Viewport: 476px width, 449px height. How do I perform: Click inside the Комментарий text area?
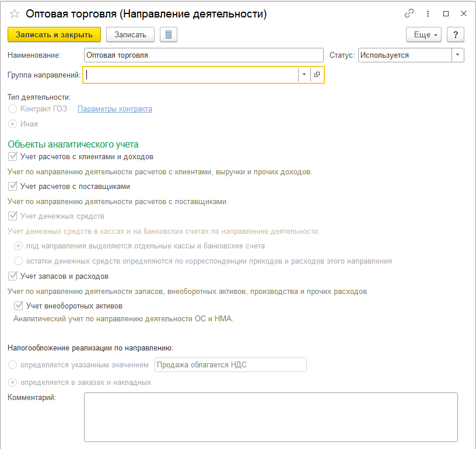tap(271, 417)
